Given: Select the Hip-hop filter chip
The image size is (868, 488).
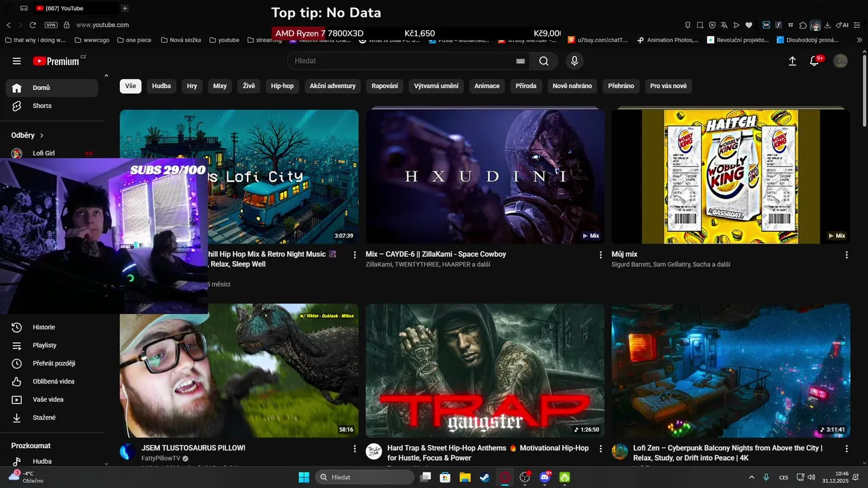Looking at the screenshot, I should (282, 86).
